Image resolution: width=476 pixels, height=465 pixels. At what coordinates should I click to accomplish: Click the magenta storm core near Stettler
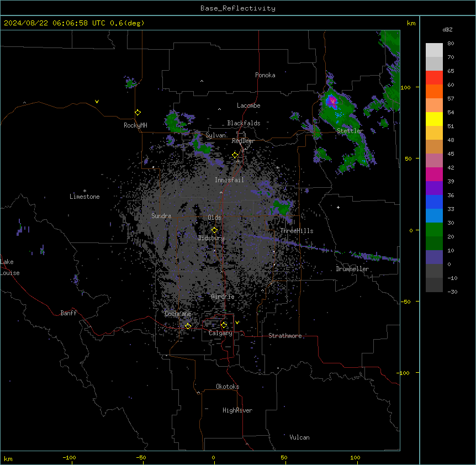(x=332, y=101)
